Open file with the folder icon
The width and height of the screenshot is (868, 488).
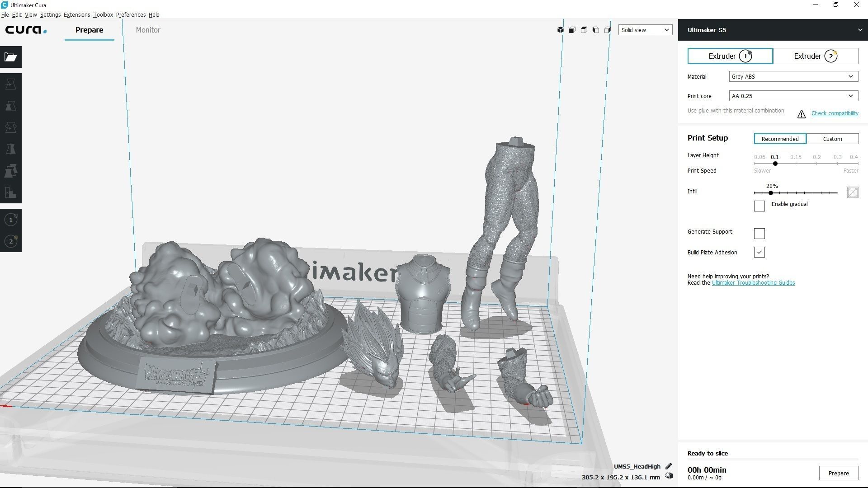[x=11, y=57]
